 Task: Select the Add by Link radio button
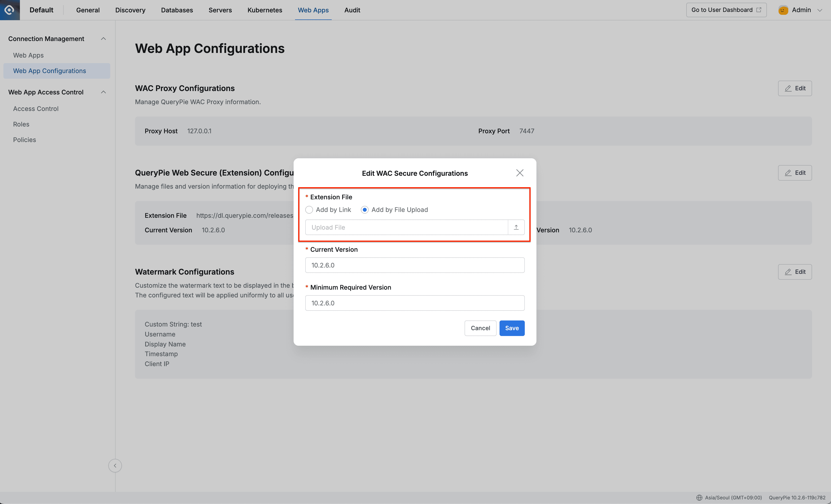(x=309, y=209)
